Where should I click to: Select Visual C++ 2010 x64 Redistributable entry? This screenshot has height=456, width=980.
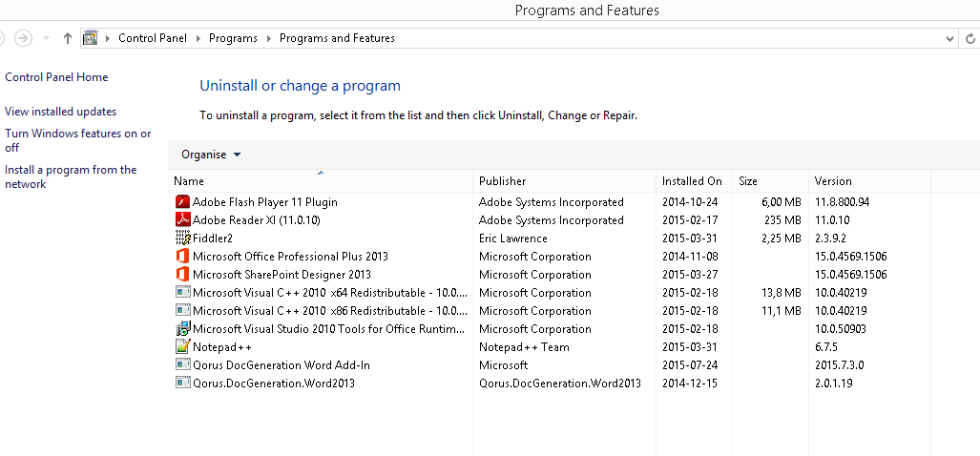pyautogui.click(x=329, y=292)
